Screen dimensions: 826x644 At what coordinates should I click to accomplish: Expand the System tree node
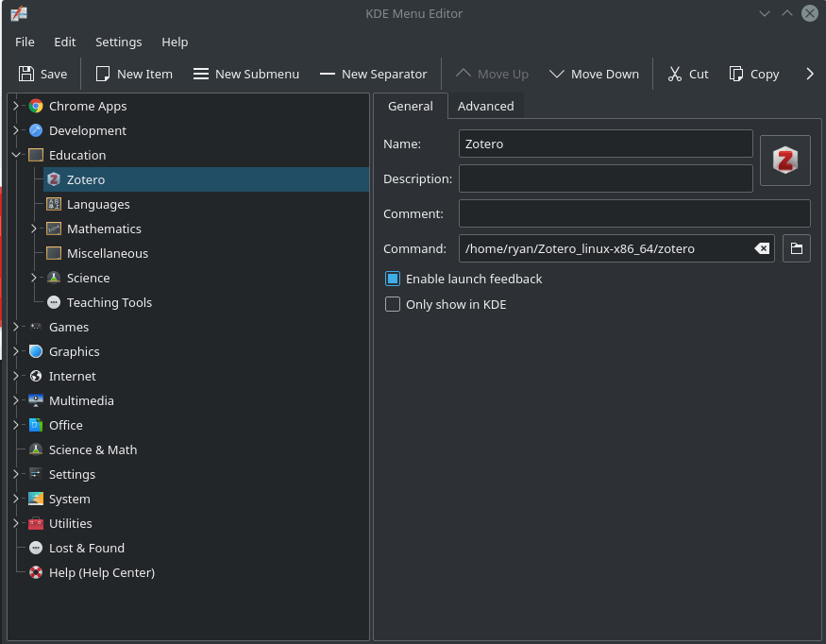tap(16, 500)
